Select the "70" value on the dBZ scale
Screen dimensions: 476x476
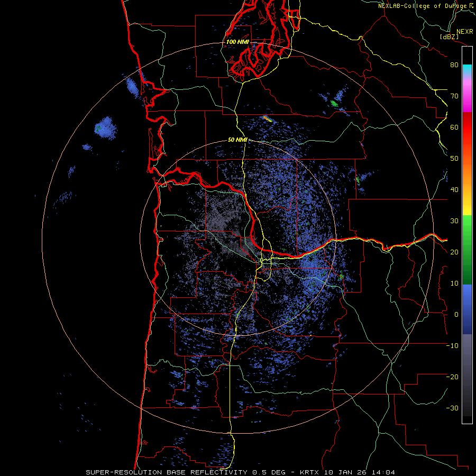point(454,96)
